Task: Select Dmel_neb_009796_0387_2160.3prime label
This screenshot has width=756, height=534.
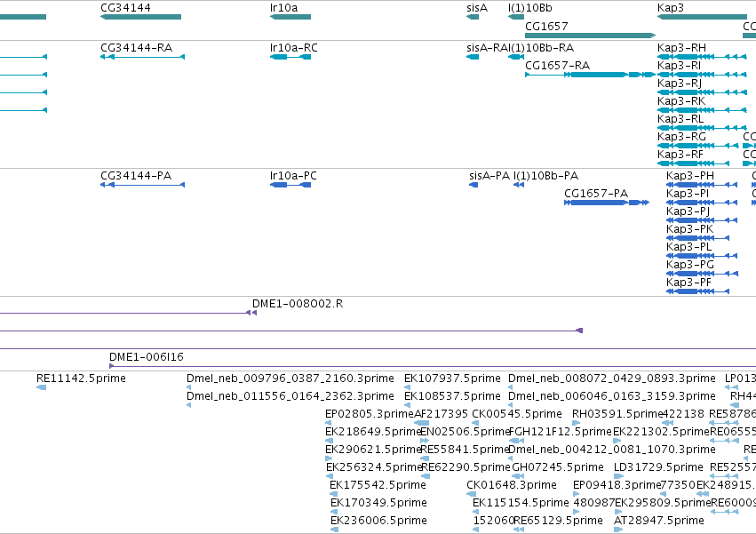Action: (x=290, y=379)
